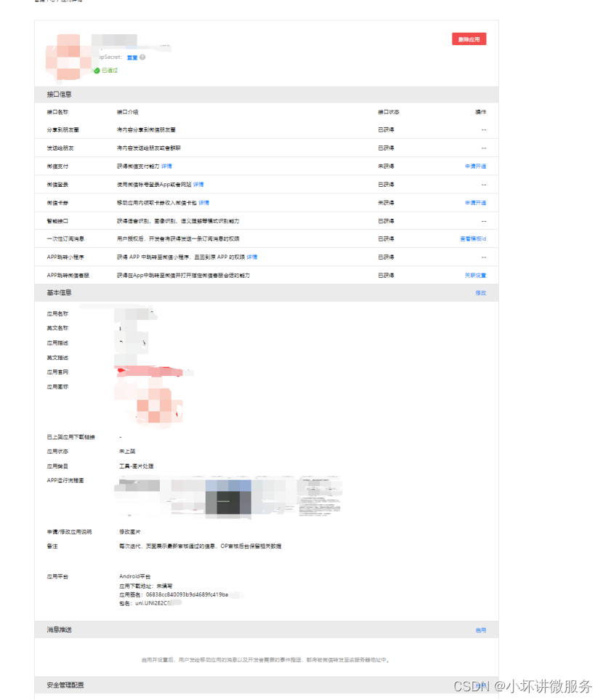Select the 已上架应用下载链接 label
This screenshot has height=700, width=603.
pos(71,437)
